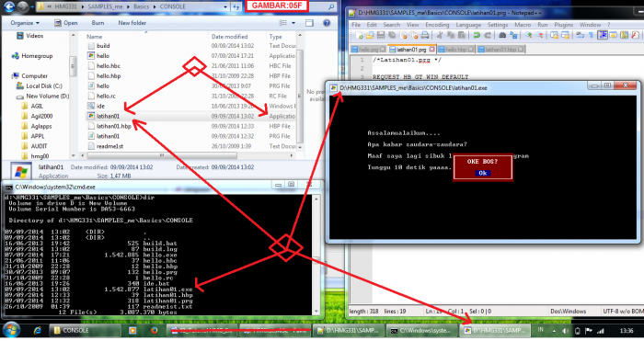Viewport: 644px width, 341px height.
Task: Open Firefox from the taskbar
Action: point(154,330)
